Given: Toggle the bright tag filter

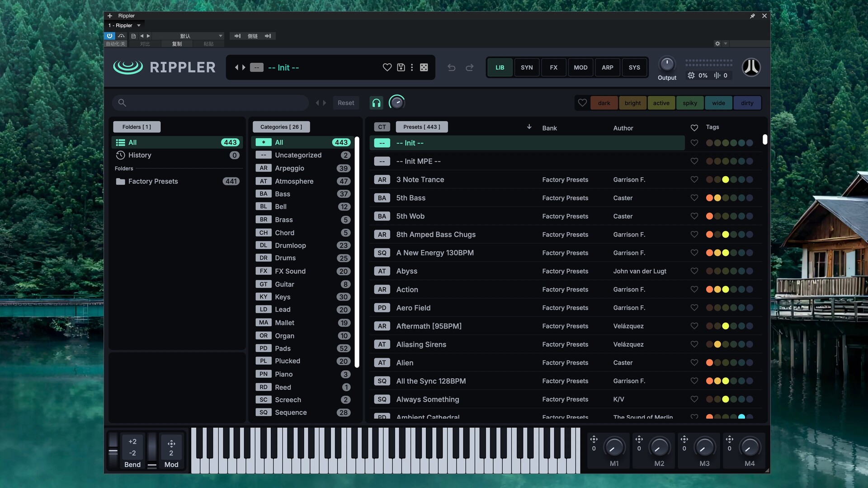Looking at the screenshot, I should click(632, 103).
